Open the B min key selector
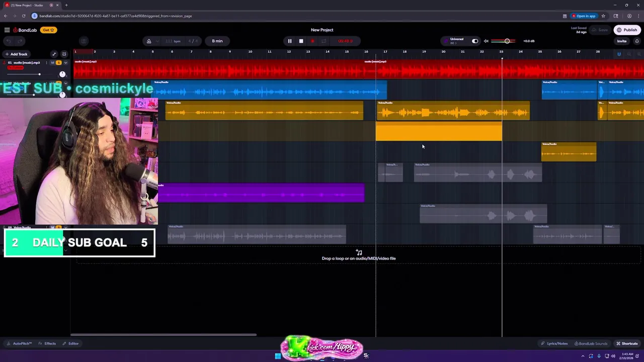The width and height of the screenshot is (644, 362). point(217,41)
